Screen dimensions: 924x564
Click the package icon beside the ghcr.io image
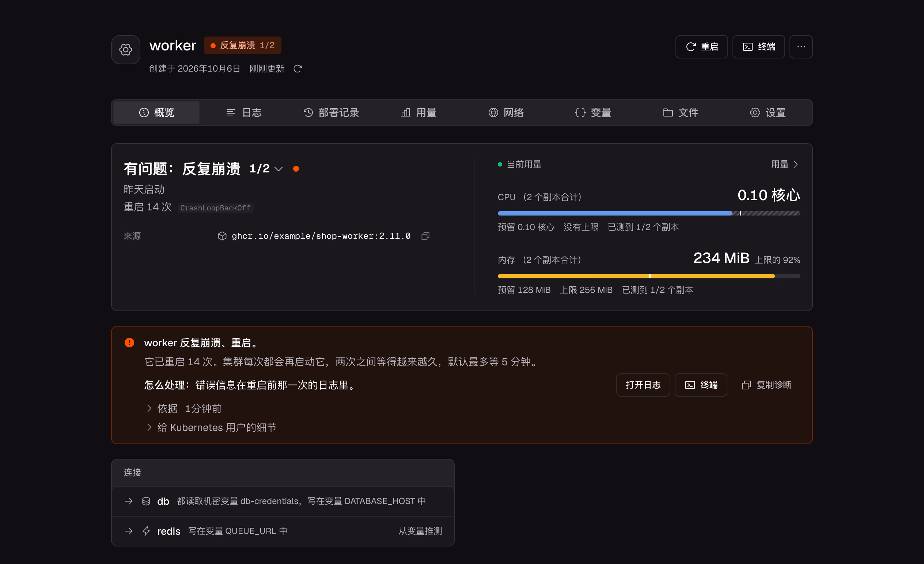[x=222, y=236]
